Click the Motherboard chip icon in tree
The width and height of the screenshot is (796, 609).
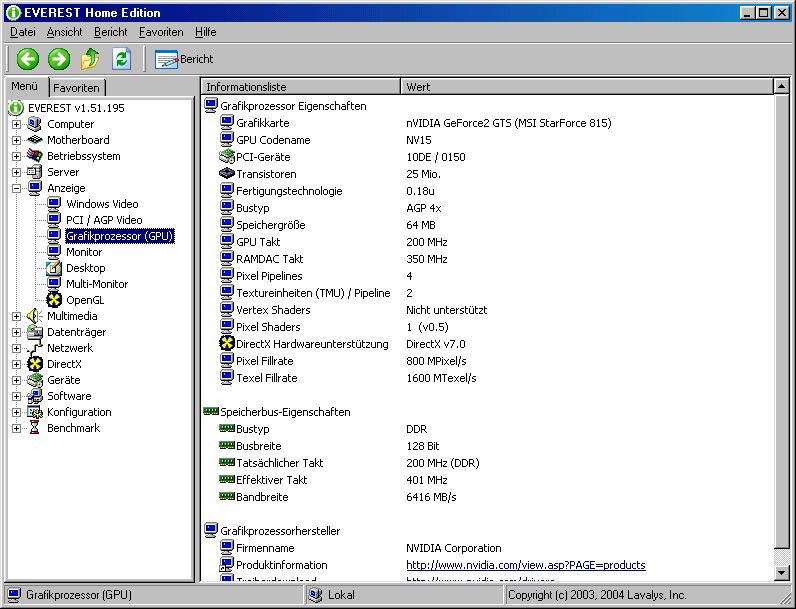click(x=35, y=140)
